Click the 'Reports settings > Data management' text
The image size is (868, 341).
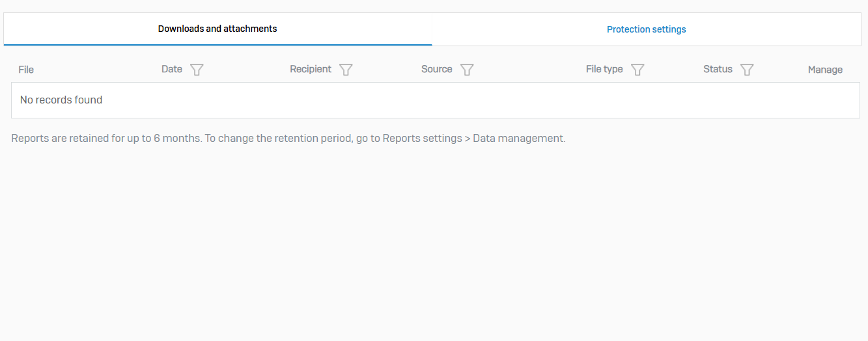point(473,139)
